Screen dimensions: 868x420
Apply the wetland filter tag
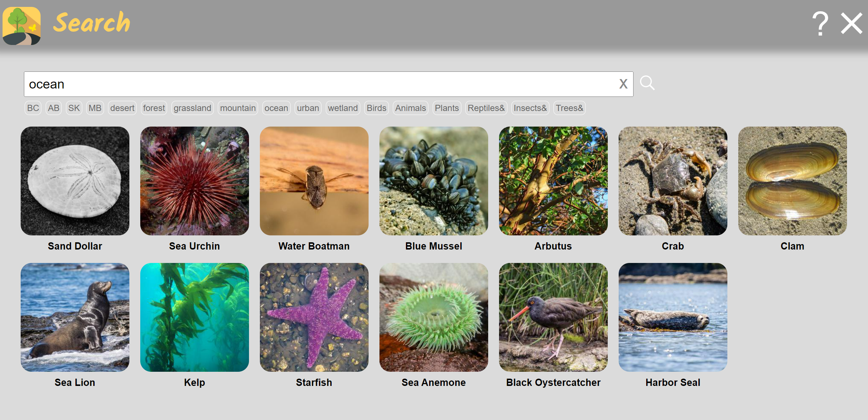tap(342, 108)
